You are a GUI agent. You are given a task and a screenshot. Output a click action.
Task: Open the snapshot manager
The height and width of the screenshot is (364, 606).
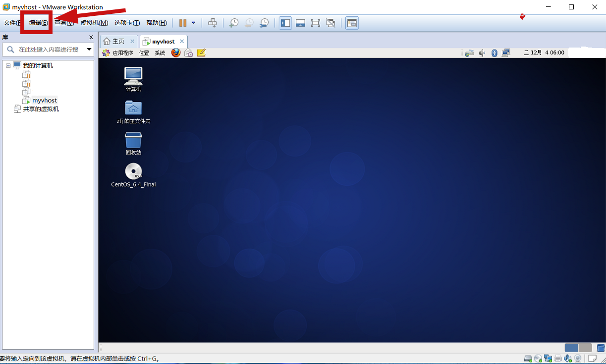pyautogui.click(x=264, y=23)
